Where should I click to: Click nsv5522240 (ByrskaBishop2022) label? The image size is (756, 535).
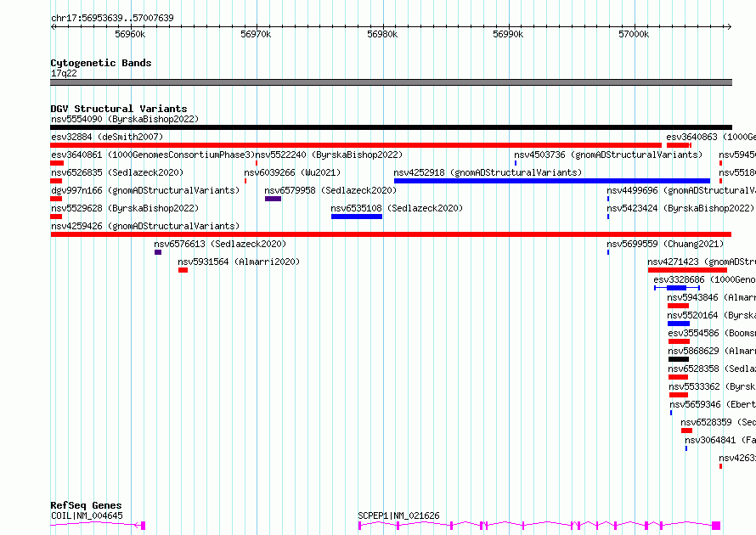pyautogui.click(x=329, y=155)
